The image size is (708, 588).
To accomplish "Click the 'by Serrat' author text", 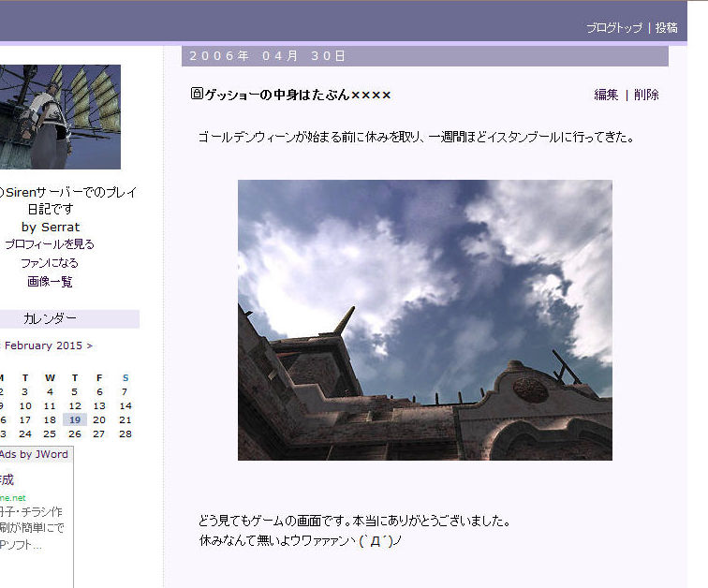I will [51, 227].
